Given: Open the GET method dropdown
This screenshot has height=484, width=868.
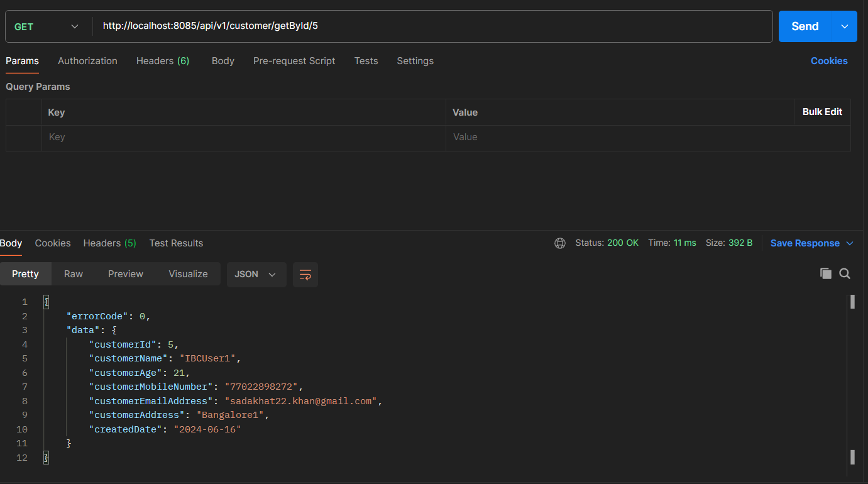Looking at the screenshot, I should click(47, 26).
